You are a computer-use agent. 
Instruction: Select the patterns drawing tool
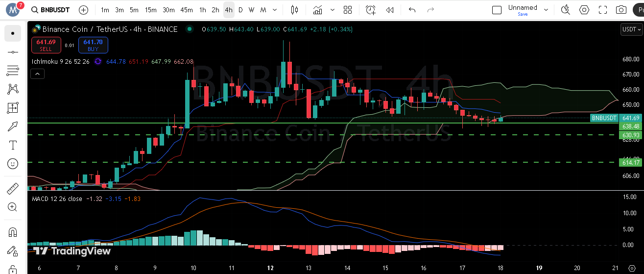click(x=13, y=89)
